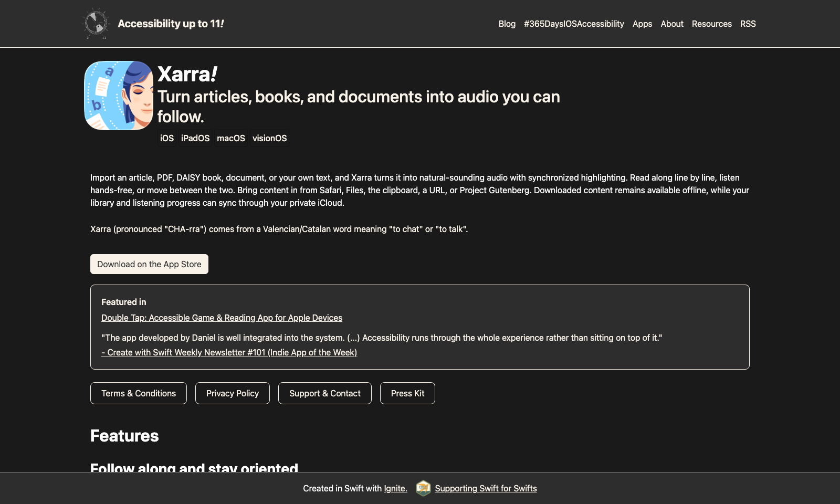
Task: Open Supporting Swift for Swifts link
Action: [x=486, y=488]
